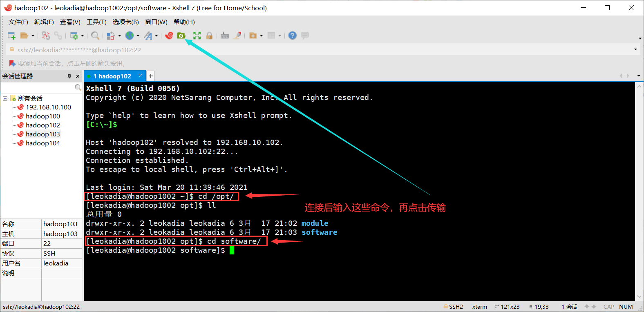Click the 名称 value hadoop103 cell
This screenshot has width=644, height=312.
[62, 224]
